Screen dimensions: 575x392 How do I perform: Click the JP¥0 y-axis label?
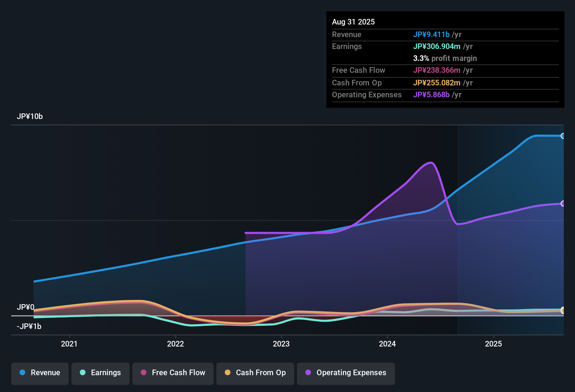(x=26, y=307)
